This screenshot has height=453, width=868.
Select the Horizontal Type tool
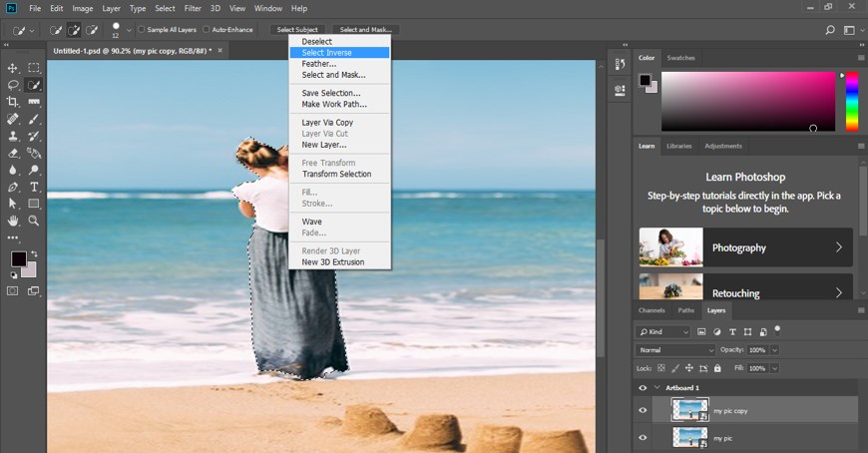tap(34, 187)
